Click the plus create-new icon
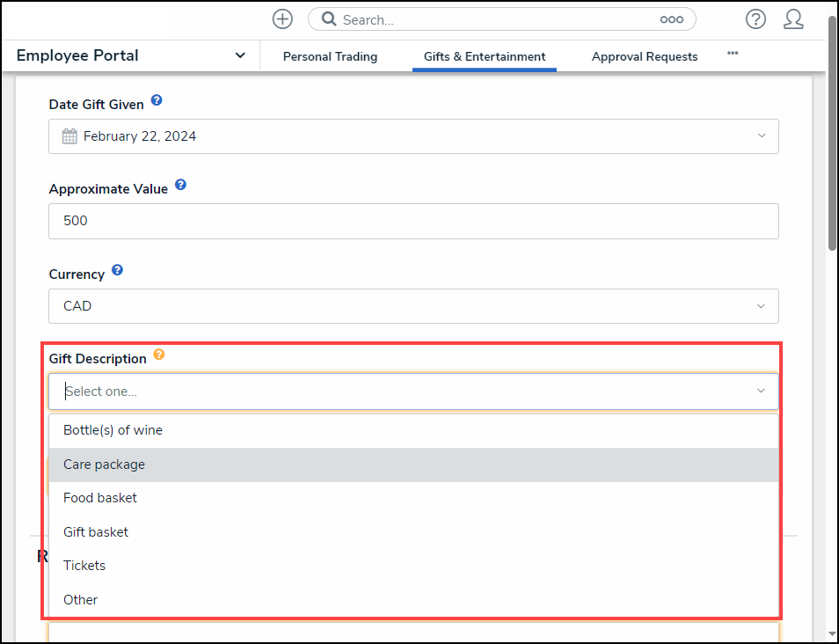This screenshot has width=839, height=644. tap(282, 19)
